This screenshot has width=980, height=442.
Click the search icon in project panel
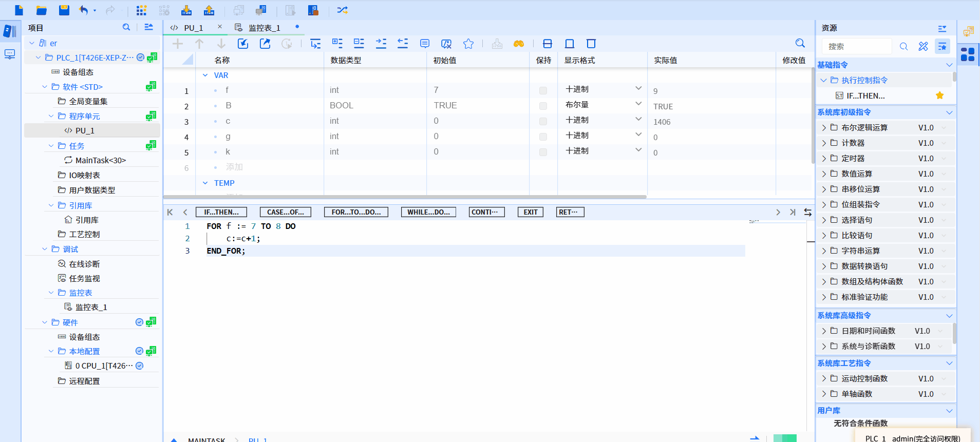[x=126, y=27]
